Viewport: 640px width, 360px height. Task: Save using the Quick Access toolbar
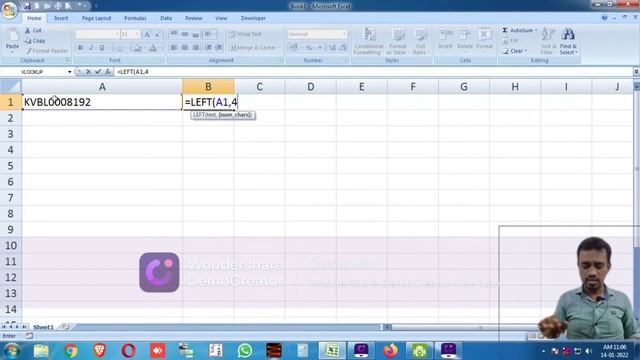pyautogui.click(x=27, y=6)
